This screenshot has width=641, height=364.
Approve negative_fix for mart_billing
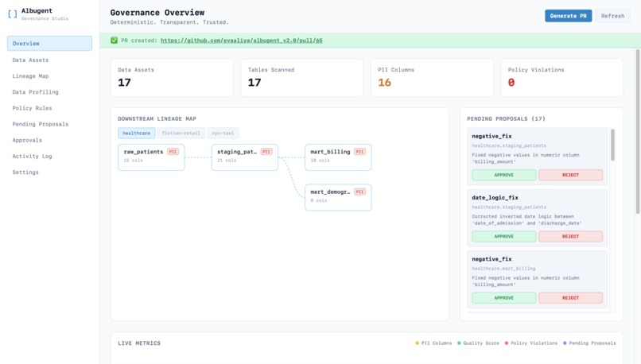tap(503, 298)
